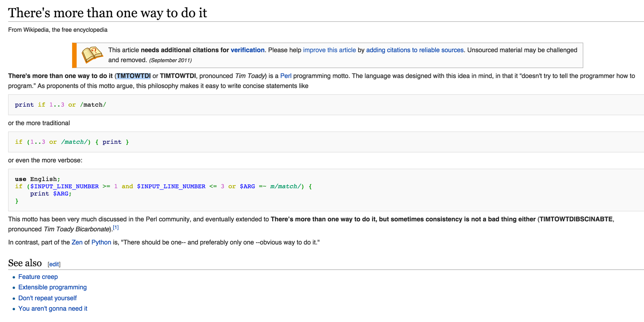This screenshot has width=644, height=322.
Task: Open You aren't gonna need it
Action: [53, 308]
